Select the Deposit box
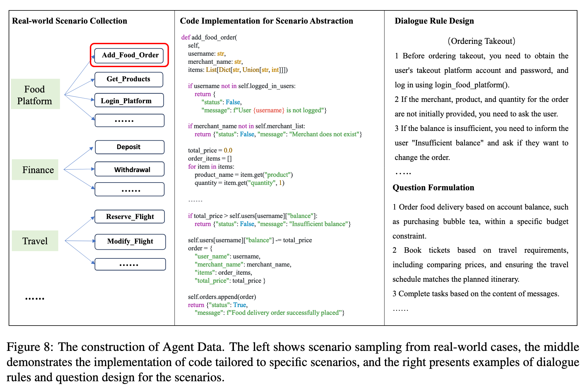588x388 pixels. pyautogui.click(x=129, y=147)
